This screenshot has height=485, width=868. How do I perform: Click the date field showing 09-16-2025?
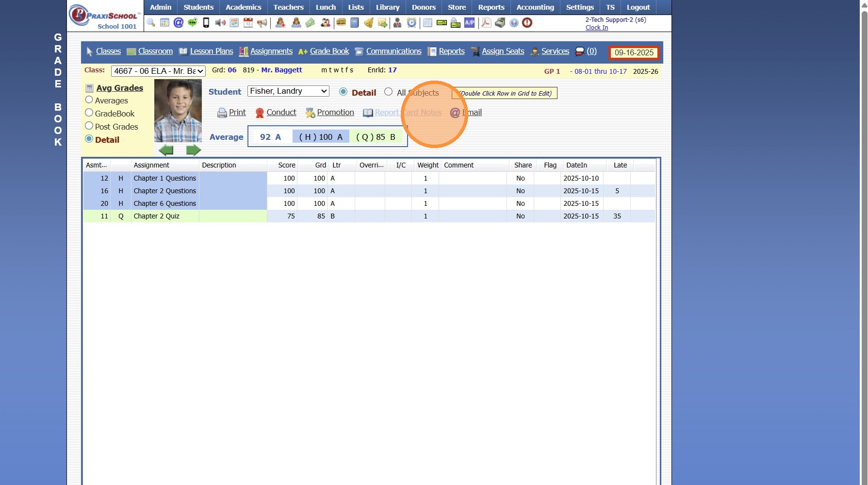click(x=634, y=52)
